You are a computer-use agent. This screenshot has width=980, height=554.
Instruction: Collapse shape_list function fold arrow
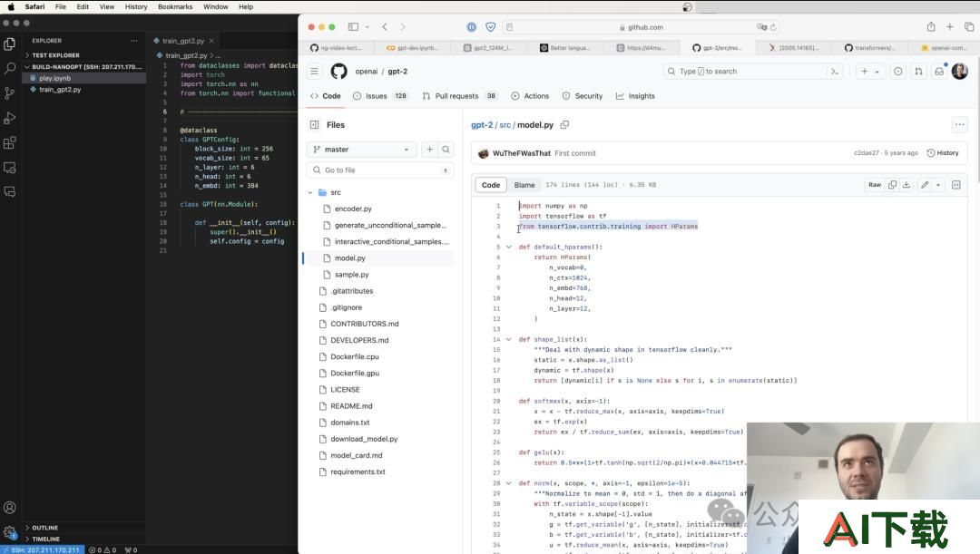pos(509,339)
